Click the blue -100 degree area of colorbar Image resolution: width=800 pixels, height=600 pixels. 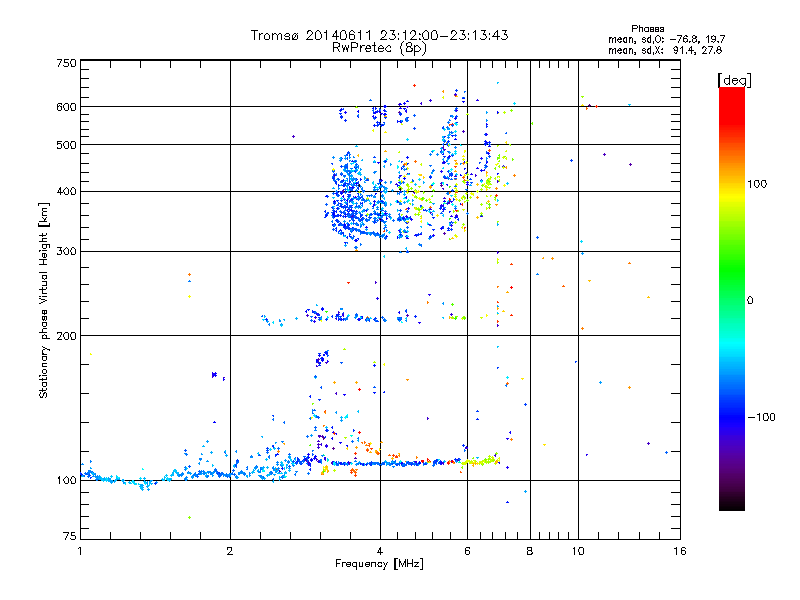732,417
